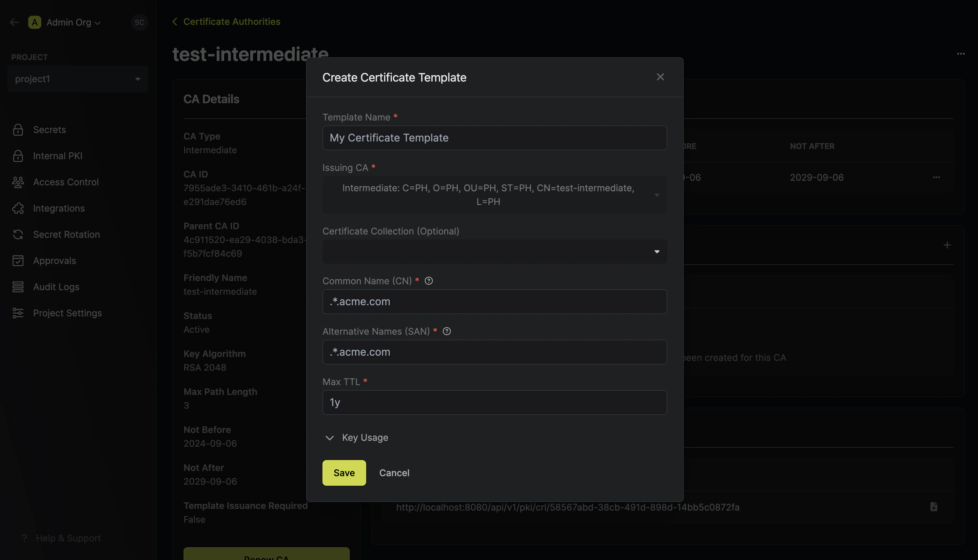
Task: Open the SC user avatar menu
Action: 139,22
